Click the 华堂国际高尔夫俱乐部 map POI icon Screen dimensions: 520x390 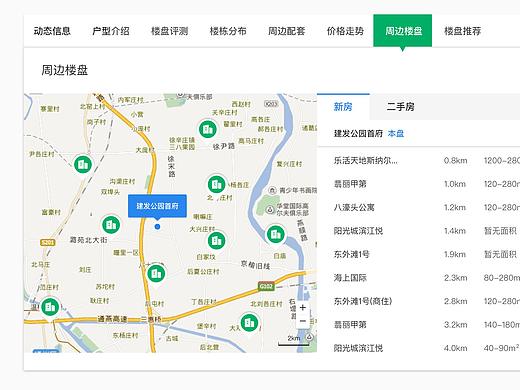point(270,210)
